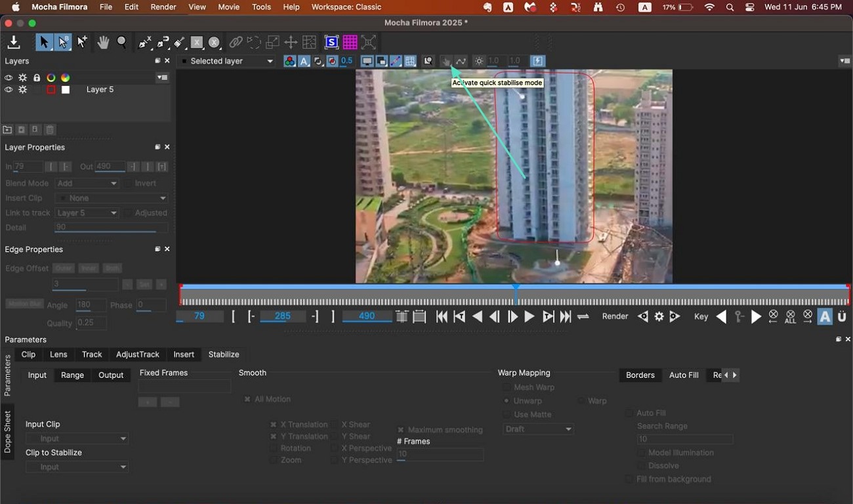The image size is (853, 504).
Task: Open the Insert Clip None dropdown
Action: coord(112,198)
